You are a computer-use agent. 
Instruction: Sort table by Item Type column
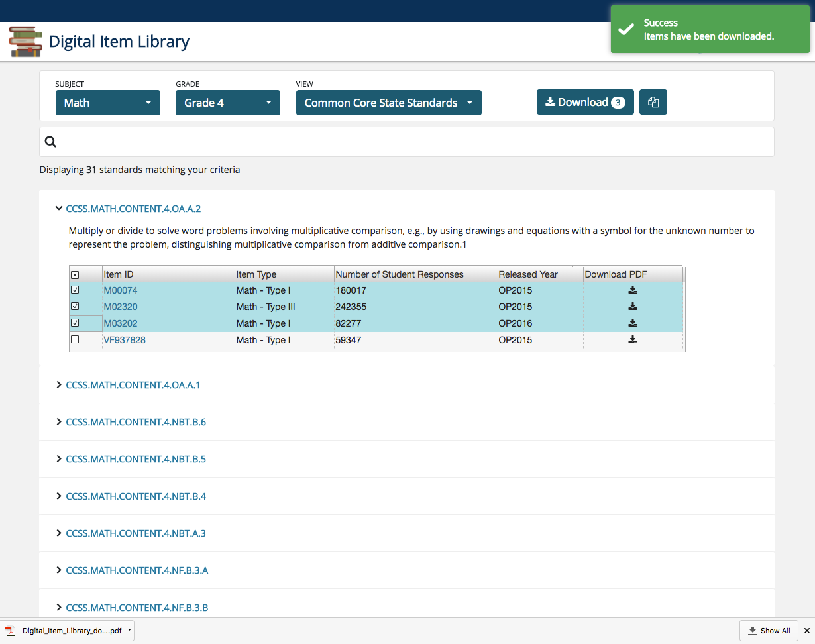point(284,274)
